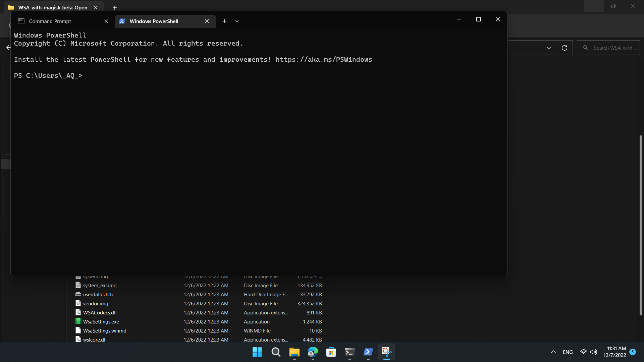644x362 pixels.
Task: Open the Windows Start menu
Action: tap(257, 352)
